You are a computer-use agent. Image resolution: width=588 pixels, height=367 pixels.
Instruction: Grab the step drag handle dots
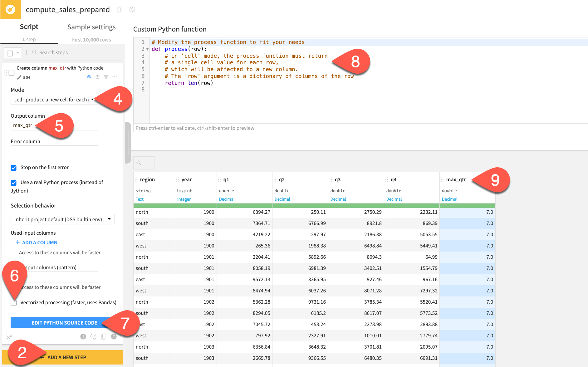click(5, 73)
